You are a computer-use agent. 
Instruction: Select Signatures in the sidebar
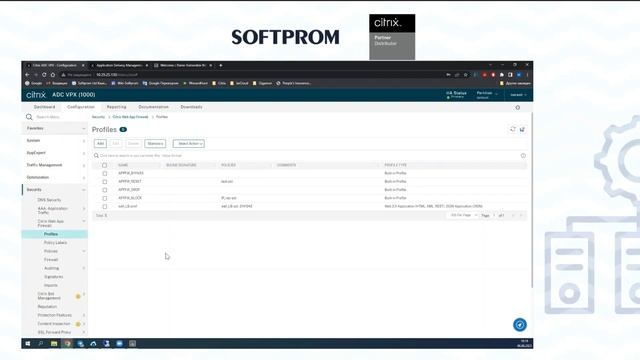click(53, 277)
